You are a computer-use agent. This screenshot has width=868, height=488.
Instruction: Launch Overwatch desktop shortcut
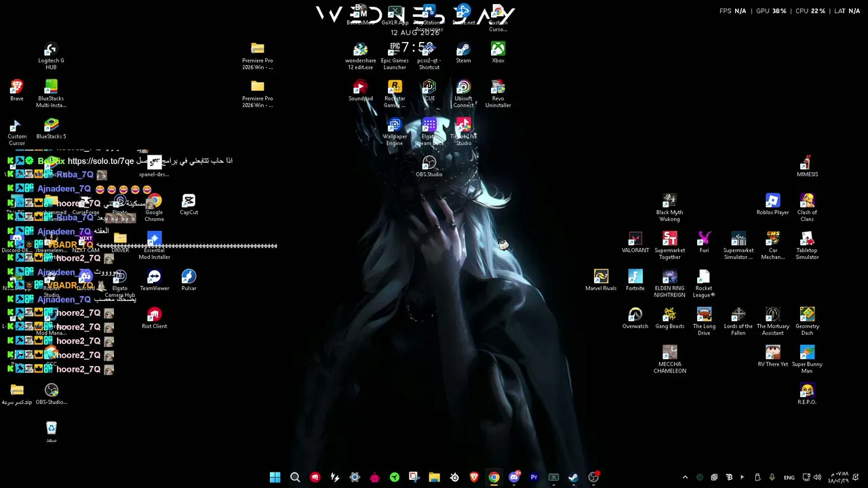pos(635,319)
